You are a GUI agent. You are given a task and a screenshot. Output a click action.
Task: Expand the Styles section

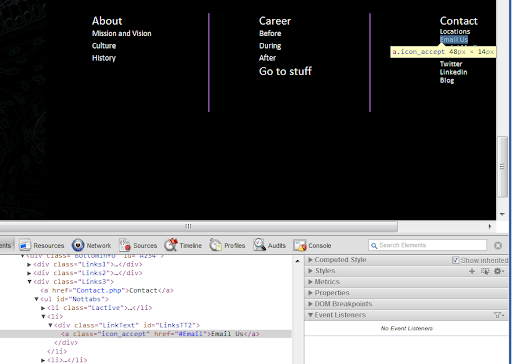310,271
